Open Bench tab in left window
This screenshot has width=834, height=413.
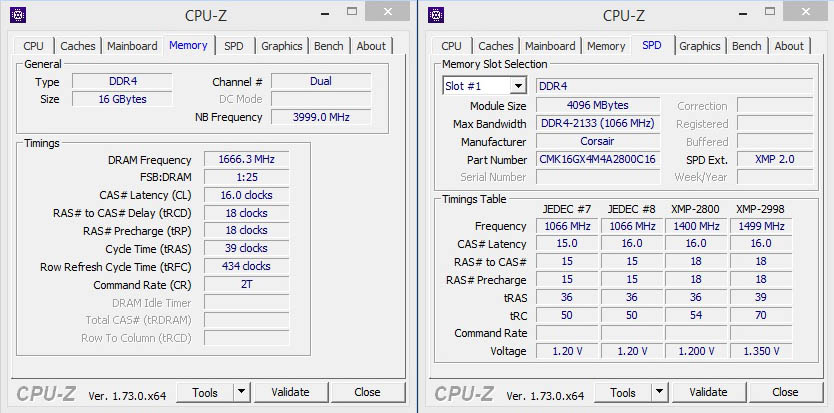pos(329,46)
